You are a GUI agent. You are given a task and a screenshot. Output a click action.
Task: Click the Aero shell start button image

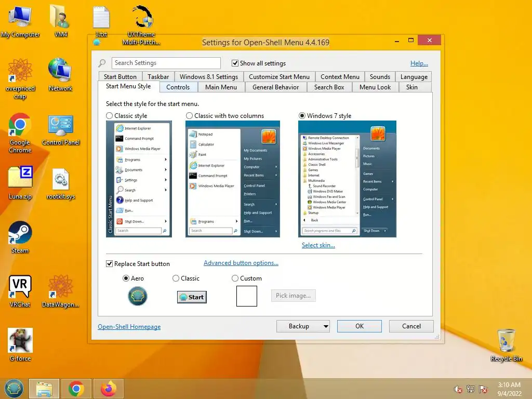click(x=137, y=296)
